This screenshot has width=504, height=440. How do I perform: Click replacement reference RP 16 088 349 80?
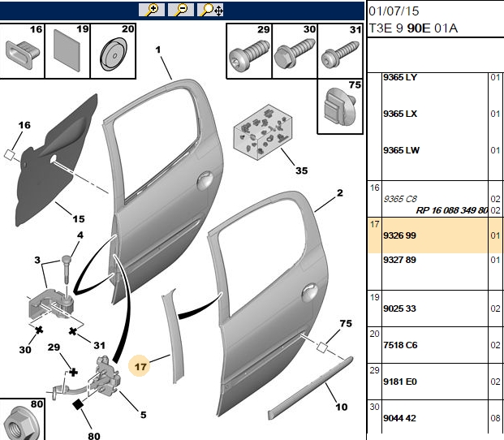[x=452, y=210]
